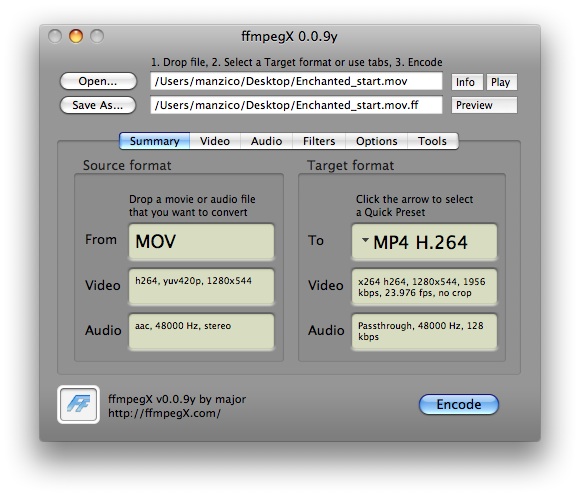The height and width of the screenshot is (496, 580).
Task: Click the source file path field
Action: coord(296,81)
